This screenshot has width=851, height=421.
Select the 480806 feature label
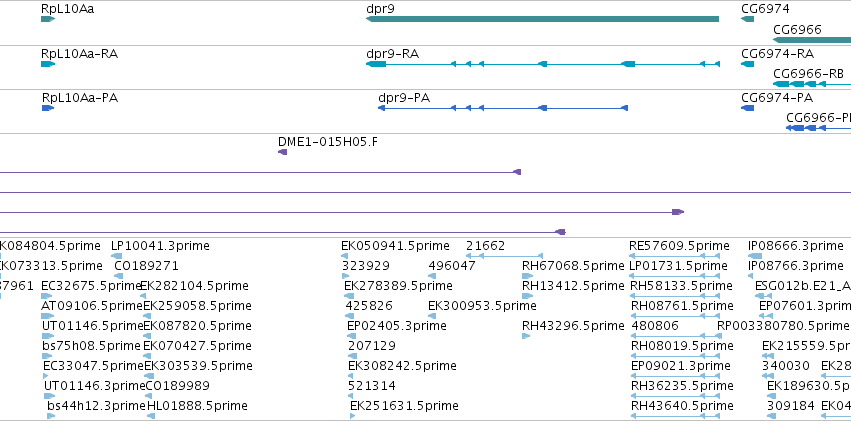[x=656, y=326]
